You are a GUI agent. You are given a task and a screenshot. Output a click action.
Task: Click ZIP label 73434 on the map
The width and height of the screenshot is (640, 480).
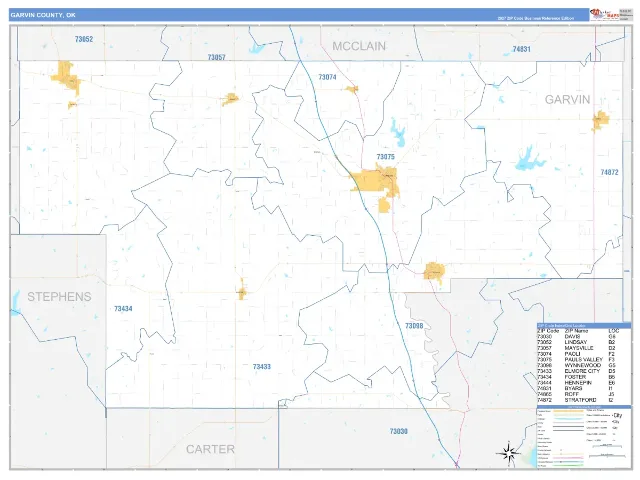(x=123, y=309)
